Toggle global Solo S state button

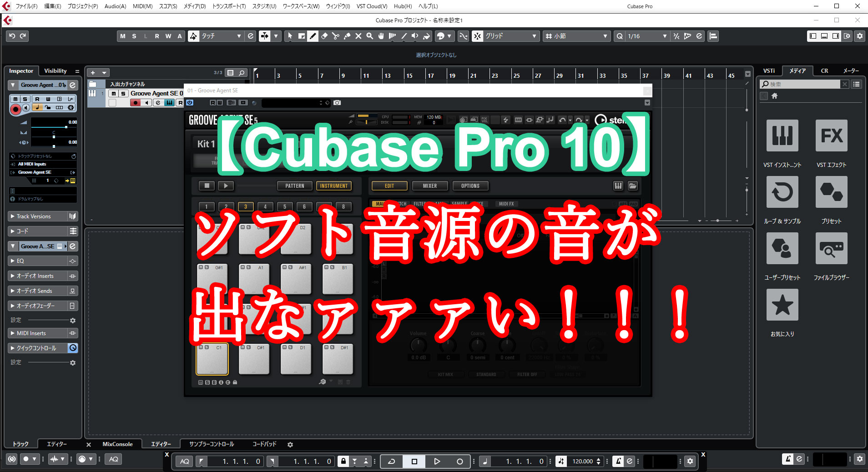(x=134, y=36)
